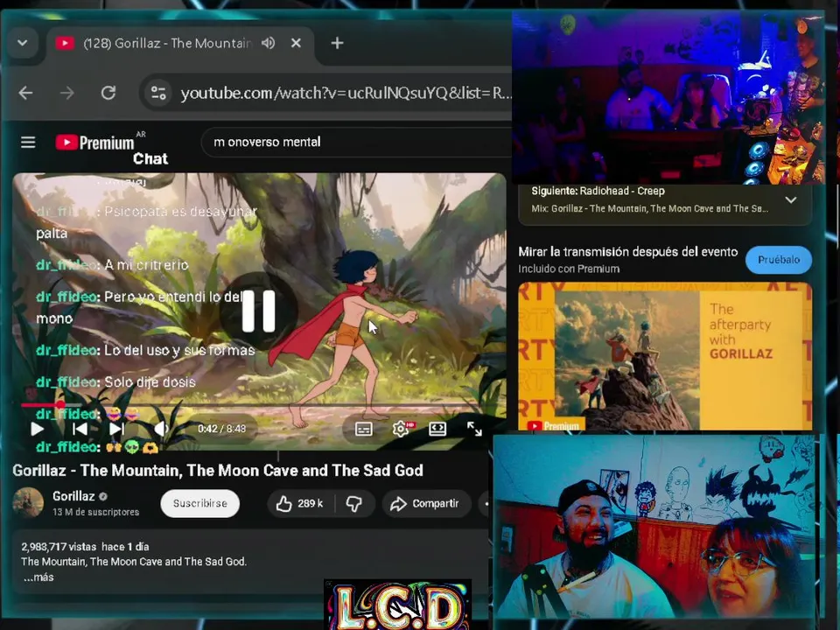Click the YouTube search box
The width and height of the screenshot is (840, 630).
tap(356, 142)
